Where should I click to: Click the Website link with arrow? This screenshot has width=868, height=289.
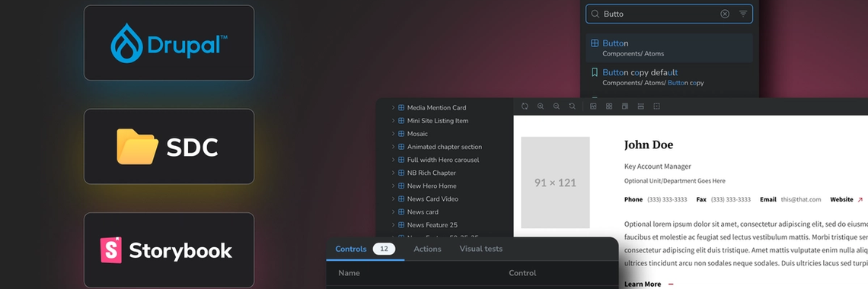tap(847, 199)
